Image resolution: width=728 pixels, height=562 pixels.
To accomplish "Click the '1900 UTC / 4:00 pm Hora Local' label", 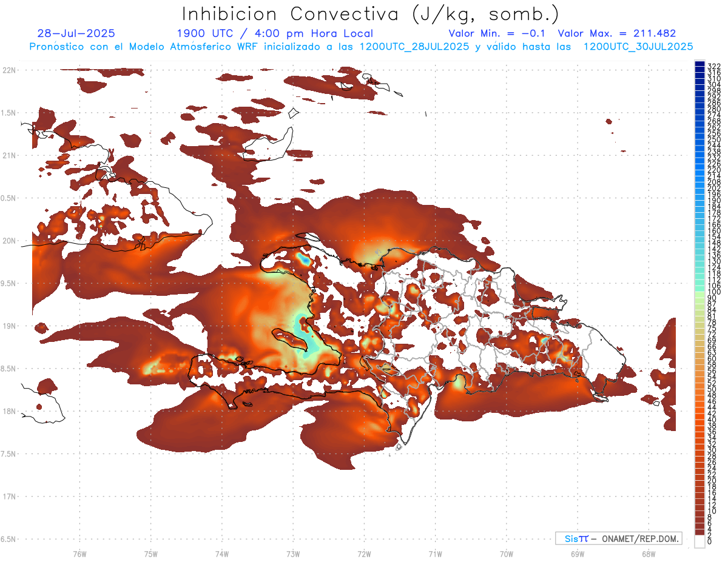I will click(275, 33).
